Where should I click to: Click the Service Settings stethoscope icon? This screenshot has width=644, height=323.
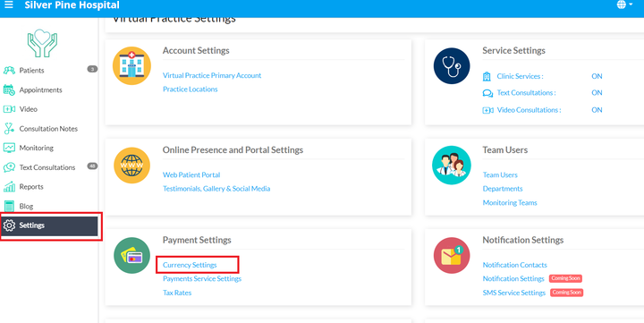tap(452, 65)
